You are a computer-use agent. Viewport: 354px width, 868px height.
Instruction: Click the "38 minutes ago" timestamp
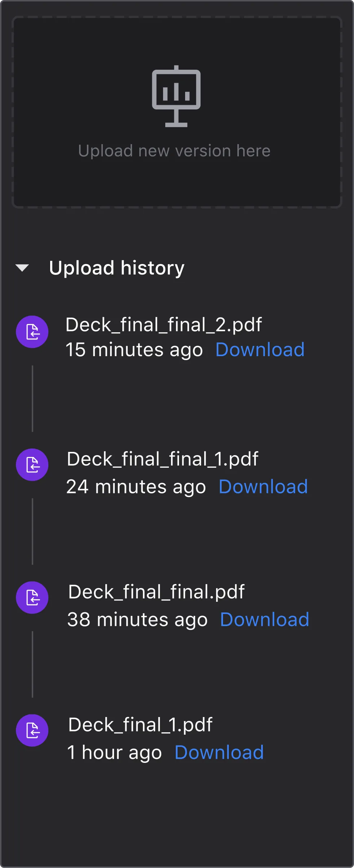click(x=137, y=619)
